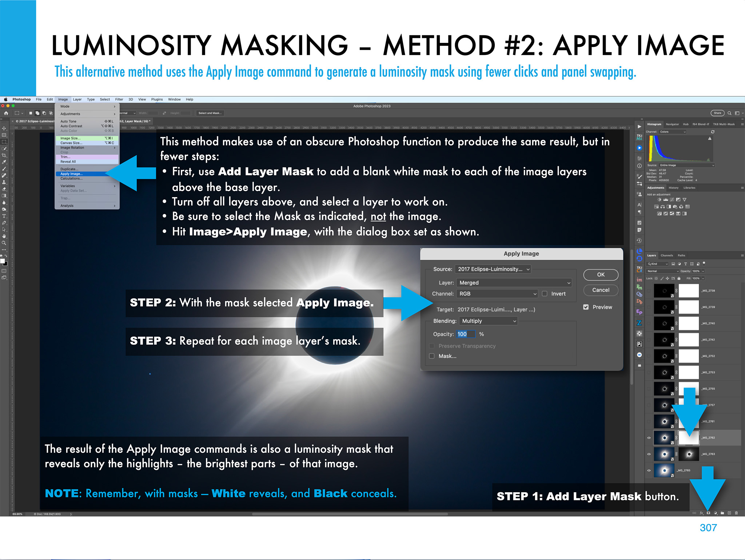Select the Horizontal Type tool
This screenshot has height=560, width=745.
click(4, 216)
